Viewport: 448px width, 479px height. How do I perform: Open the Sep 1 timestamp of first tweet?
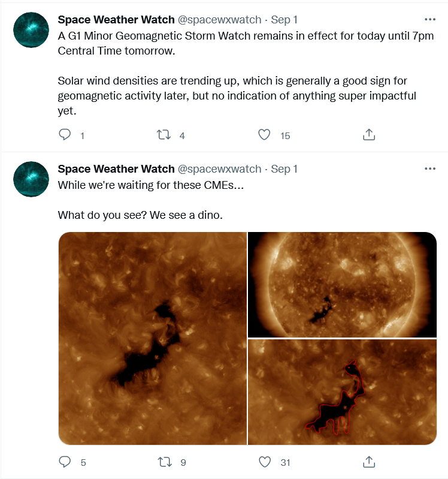click(284, 20)
